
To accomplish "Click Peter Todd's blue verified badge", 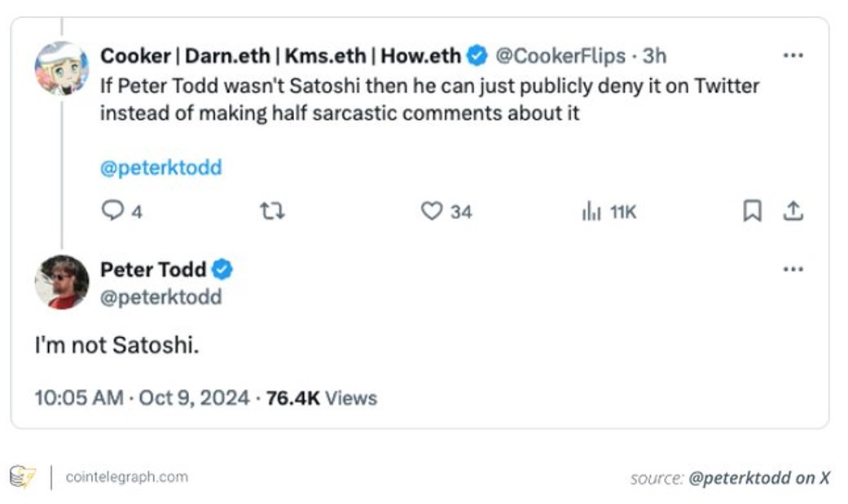I will [x=222, y=270].
